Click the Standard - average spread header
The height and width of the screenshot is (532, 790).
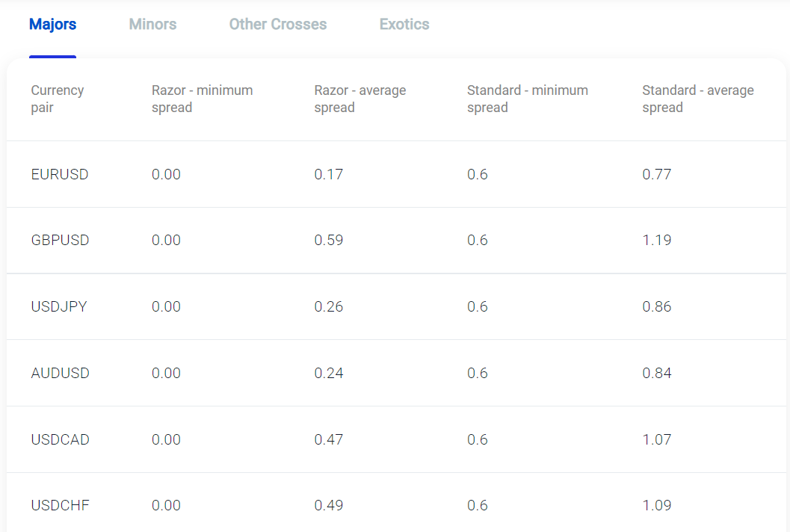(x=697, y=99)
